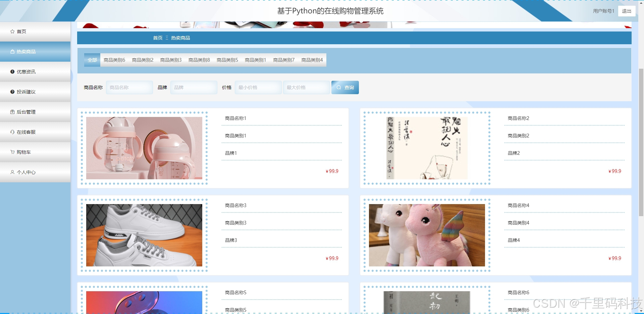Click the page vertical scrollbar
644x314 pixels.
coord(641,142)
